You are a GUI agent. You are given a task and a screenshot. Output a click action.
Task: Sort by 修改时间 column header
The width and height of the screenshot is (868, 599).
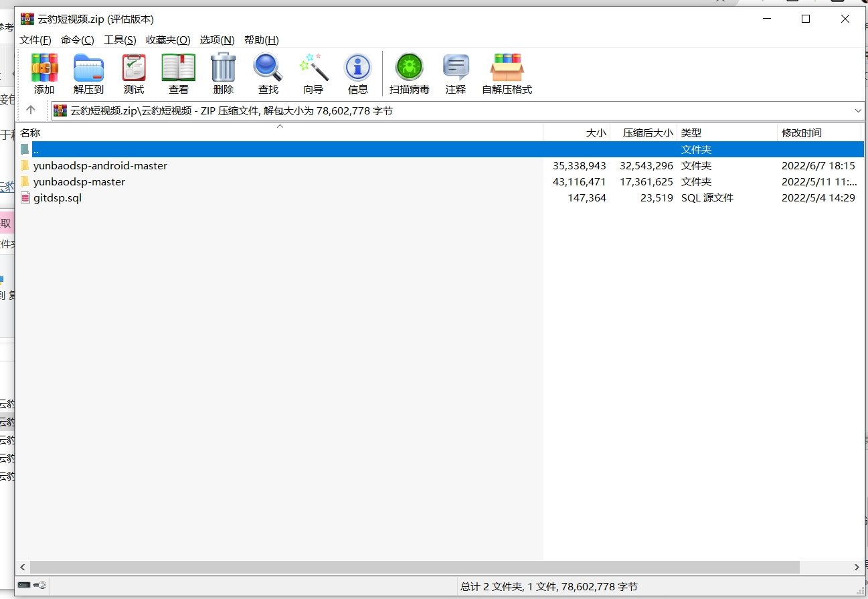801,133
